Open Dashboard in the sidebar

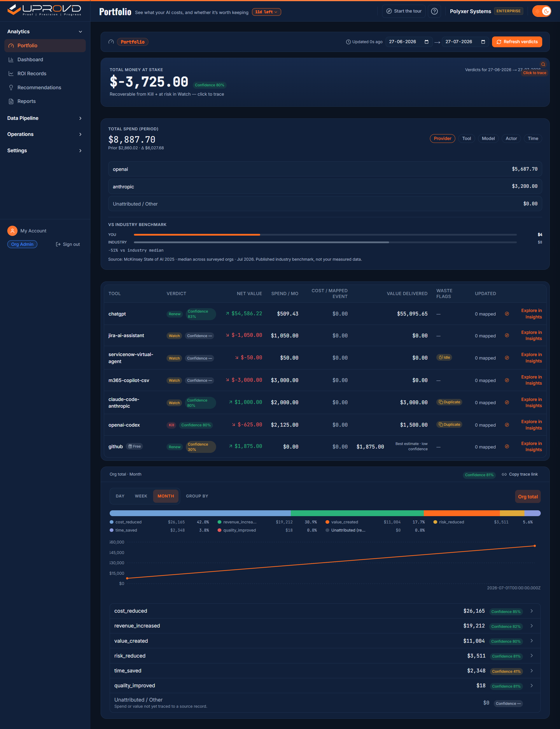coord(45,60)
